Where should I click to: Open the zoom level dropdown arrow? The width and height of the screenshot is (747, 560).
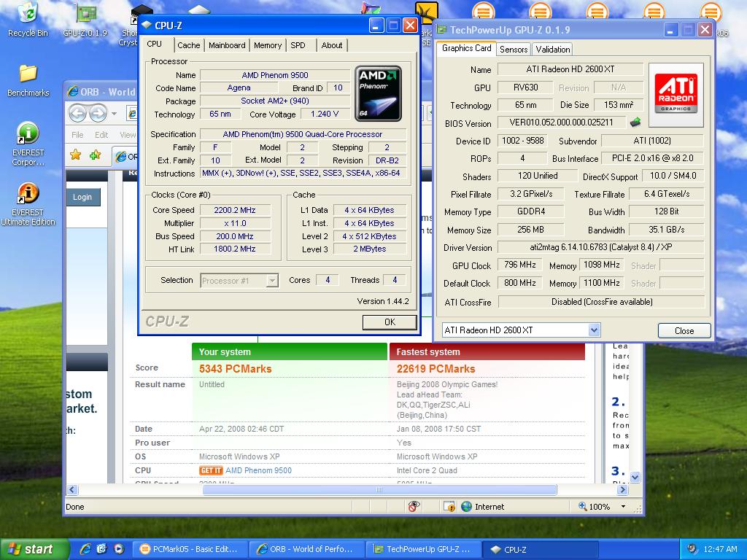coord(623,506)
